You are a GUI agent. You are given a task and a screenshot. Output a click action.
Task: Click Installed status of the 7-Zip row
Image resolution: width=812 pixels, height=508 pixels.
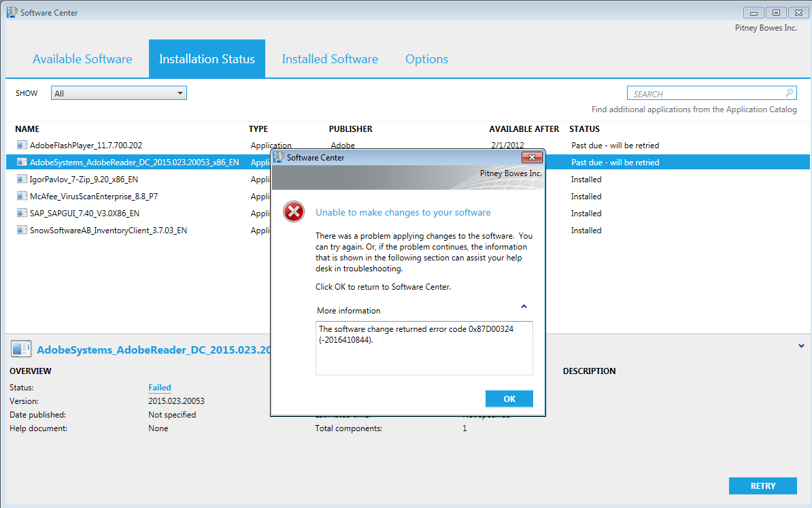point(586,179)
